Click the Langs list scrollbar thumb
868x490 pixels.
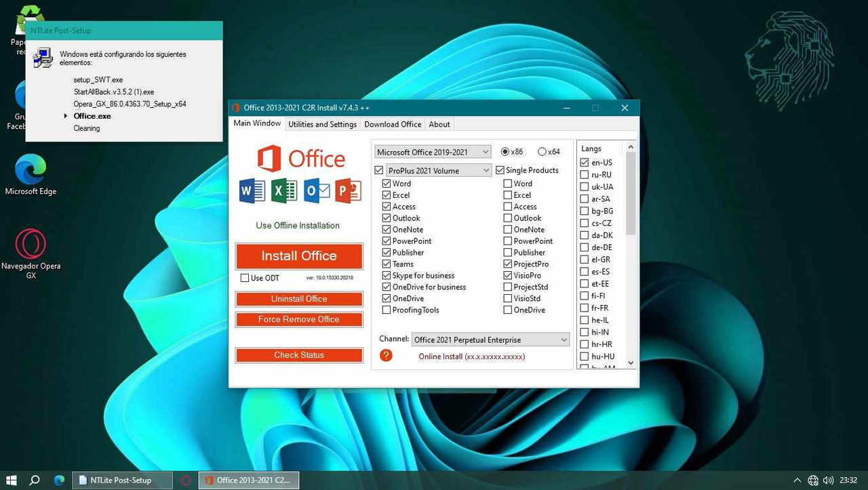click(x=631, y=193)
